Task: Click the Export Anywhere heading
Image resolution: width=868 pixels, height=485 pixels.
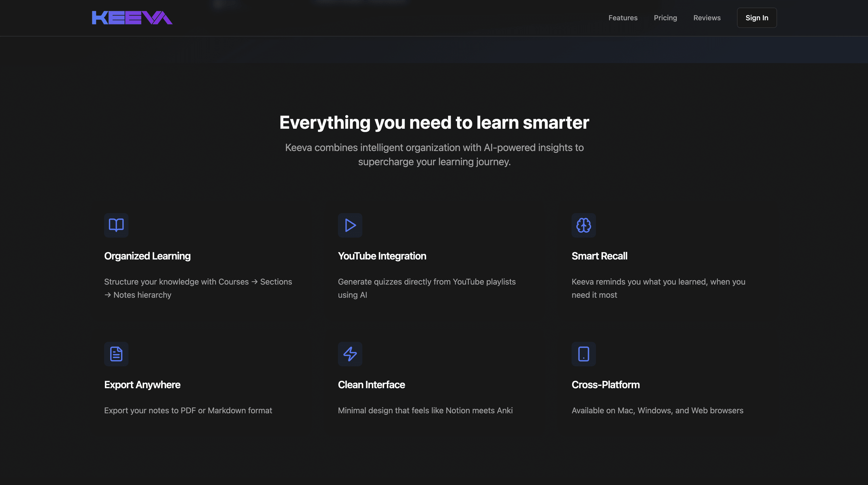Action: [142, 385]
